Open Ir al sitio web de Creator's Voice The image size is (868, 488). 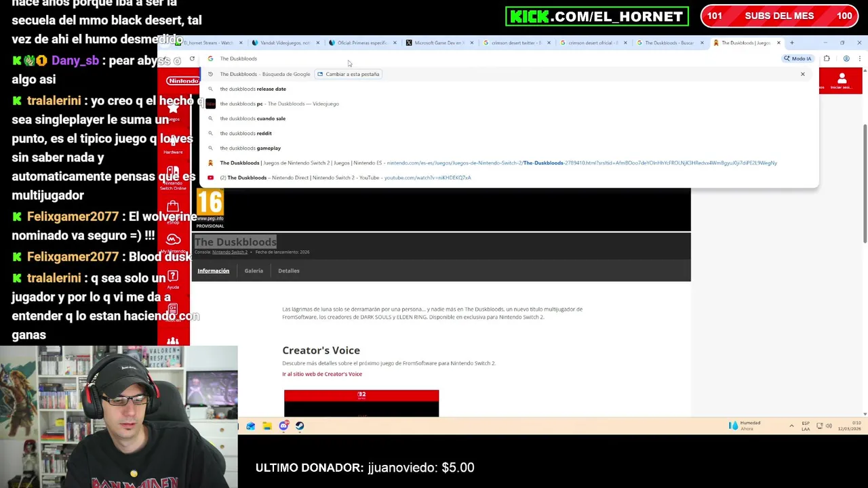pos(322,374)
